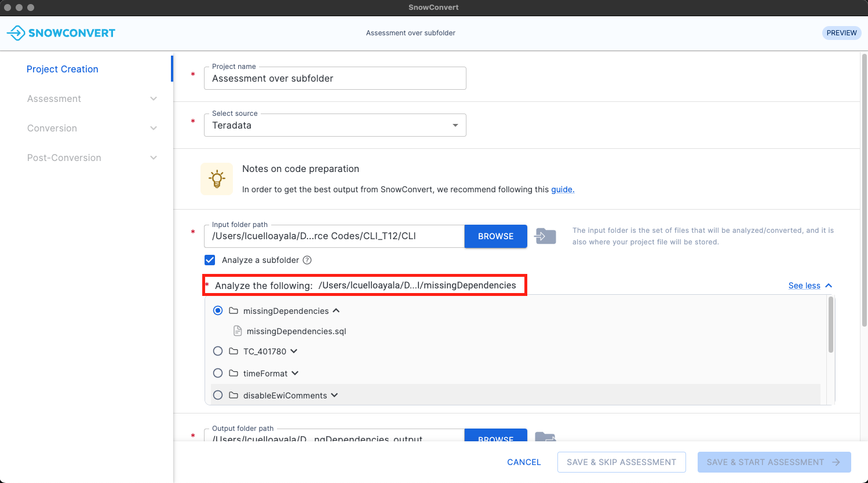The width and height of the screenshot is (868, 483).
Task: Collapse the missingDependencies folder chevron
Action: pos(336,311)
